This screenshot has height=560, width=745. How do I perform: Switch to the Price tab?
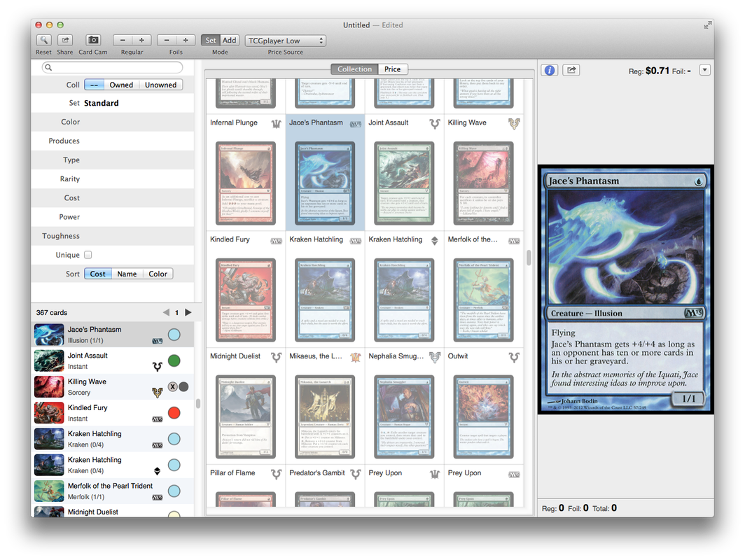(x=393, y=69)
